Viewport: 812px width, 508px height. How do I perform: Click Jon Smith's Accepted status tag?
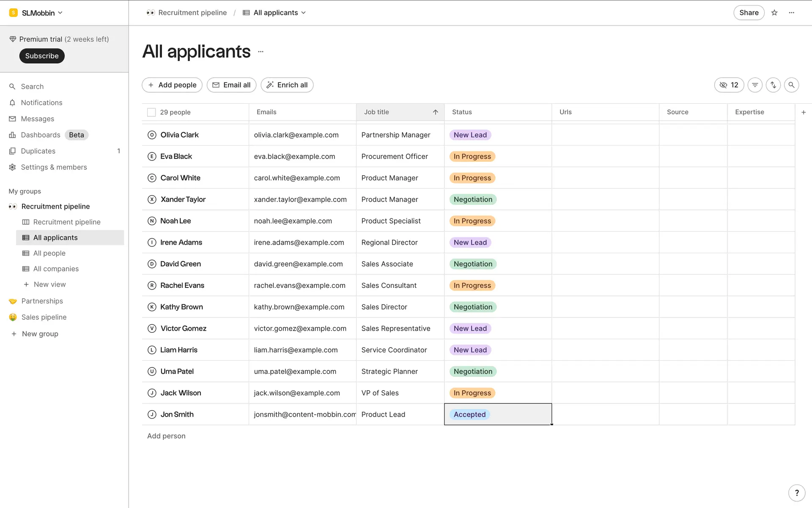click(469, 414)
